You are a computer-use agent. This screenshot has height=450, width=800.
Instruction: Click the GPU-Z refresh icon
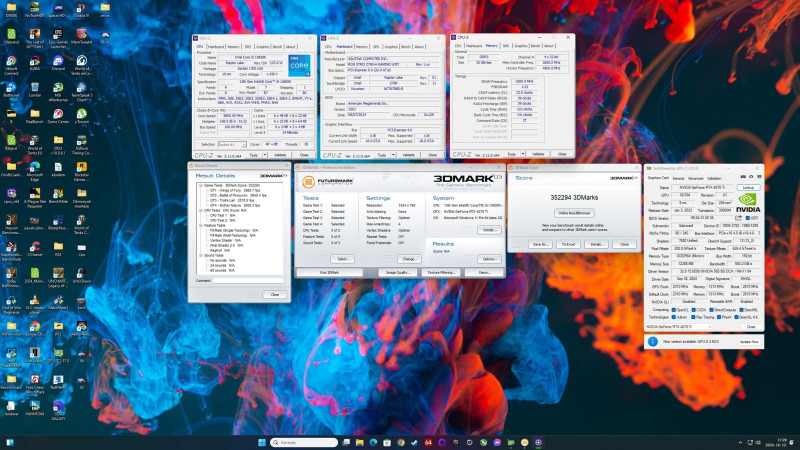click(x=751, y=177)
